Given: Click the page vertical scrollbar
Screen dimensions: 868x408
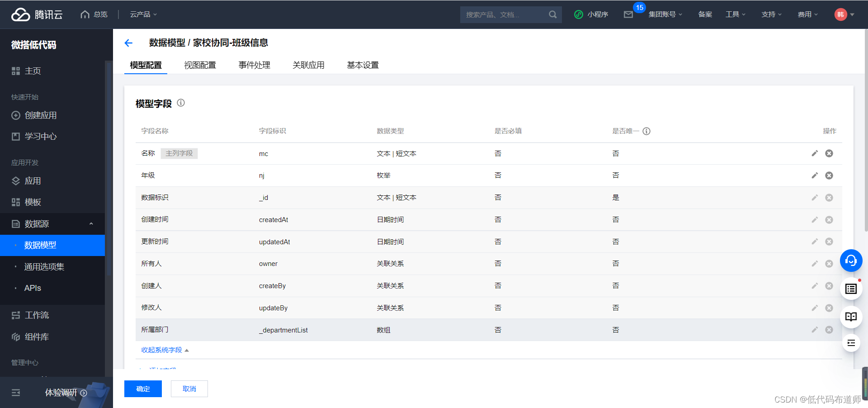Looking at the screenshot, I should (866, 130).
